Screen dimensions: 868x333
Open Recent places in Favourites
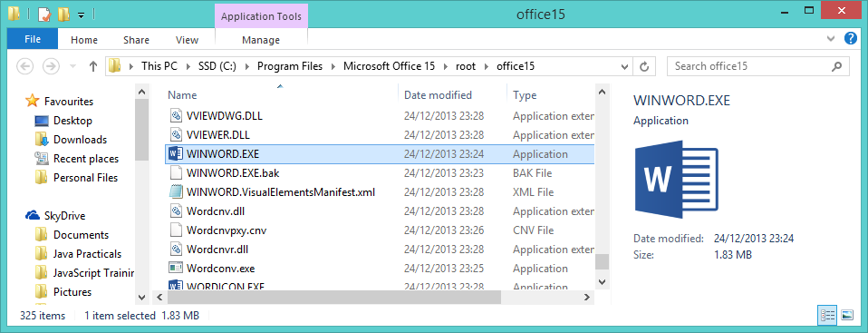pyautogui.click(x=86, y=159)
